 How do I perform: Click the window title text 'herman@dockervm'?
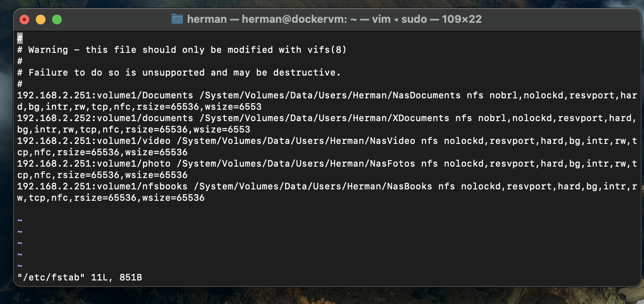(x=294, y=19)
